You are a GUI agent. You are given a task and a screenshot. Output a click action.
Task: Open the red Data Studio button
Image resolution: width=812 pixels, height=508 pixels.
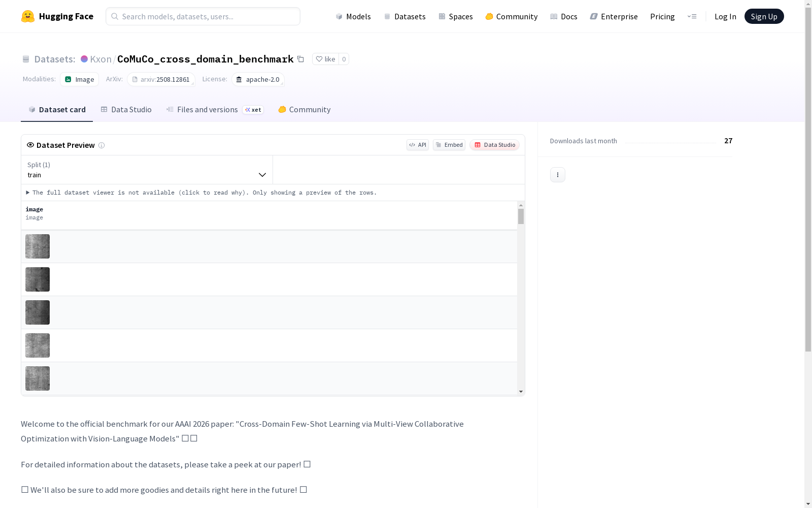[495, 145]
